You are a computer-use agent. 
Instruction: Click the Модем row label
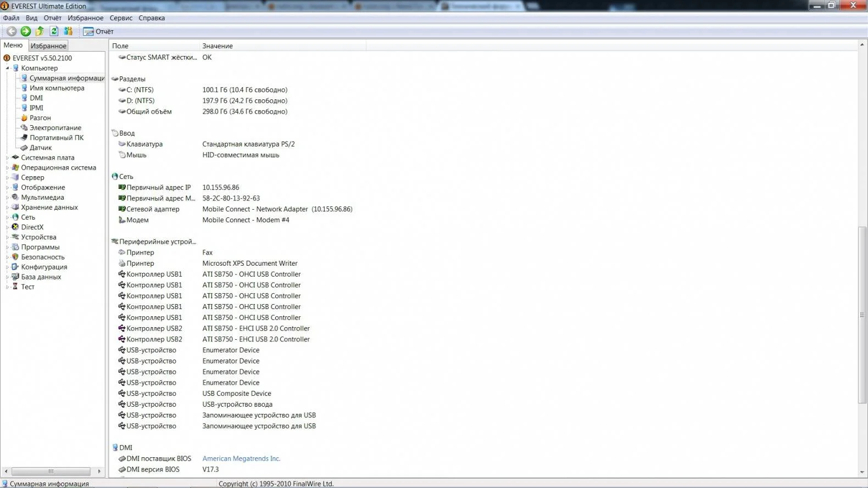click(137, 220)
